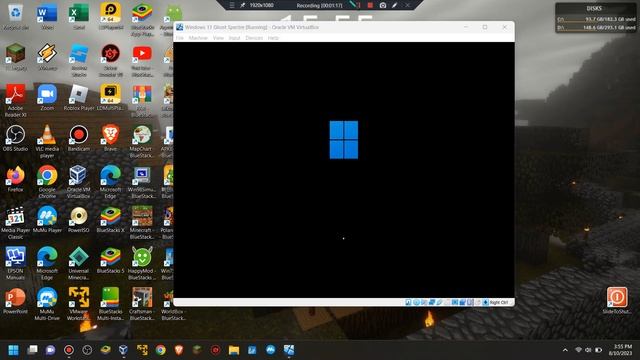The image size is (640, 360).
Task: Open the Devices menu in VirtualBox
Action: coord(254,38)
